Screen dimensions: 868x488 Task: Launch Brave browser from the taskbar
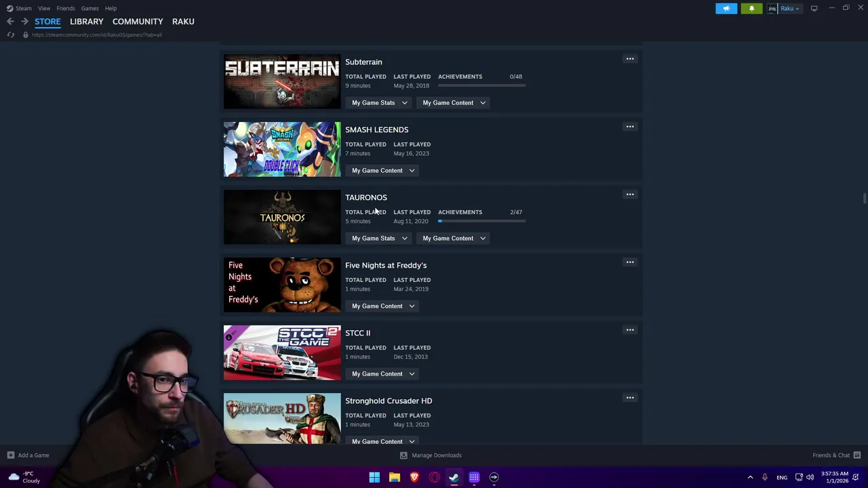(x=414, y=477)
